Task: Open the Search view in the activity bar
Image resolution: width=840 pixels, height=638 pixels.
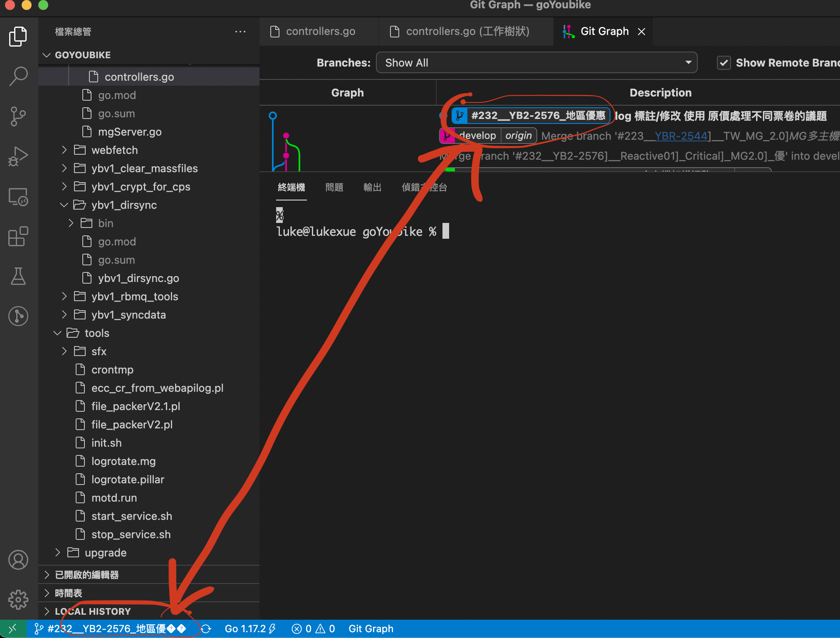Action: [x=18, y=76]
